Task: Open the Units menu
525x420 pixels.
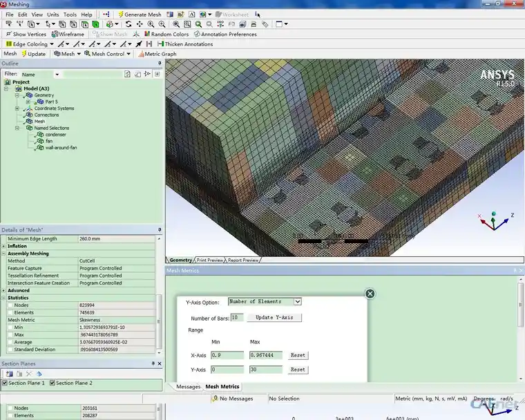Action: [x=53, y=15]
